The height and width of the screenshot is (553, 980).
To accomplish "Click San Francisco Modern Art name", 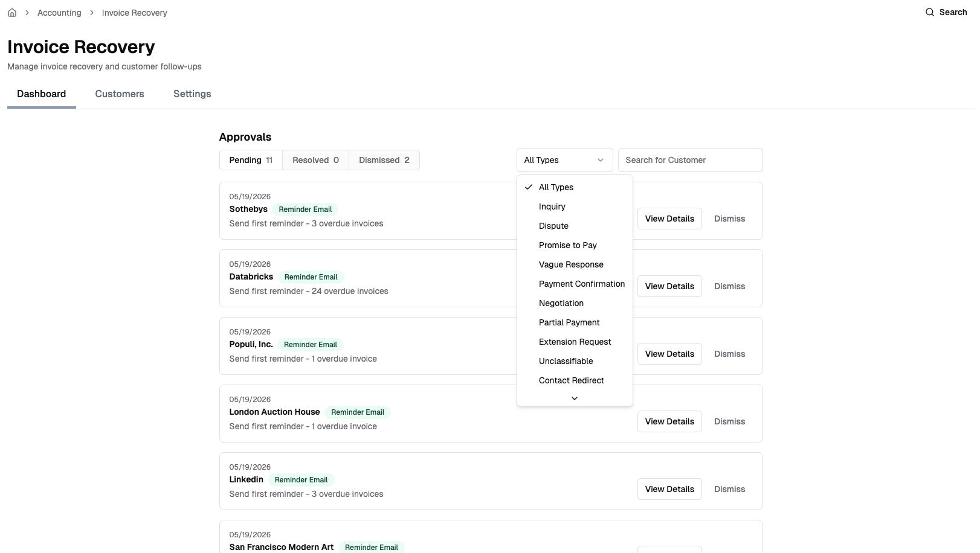I will [x=282, y=547].
